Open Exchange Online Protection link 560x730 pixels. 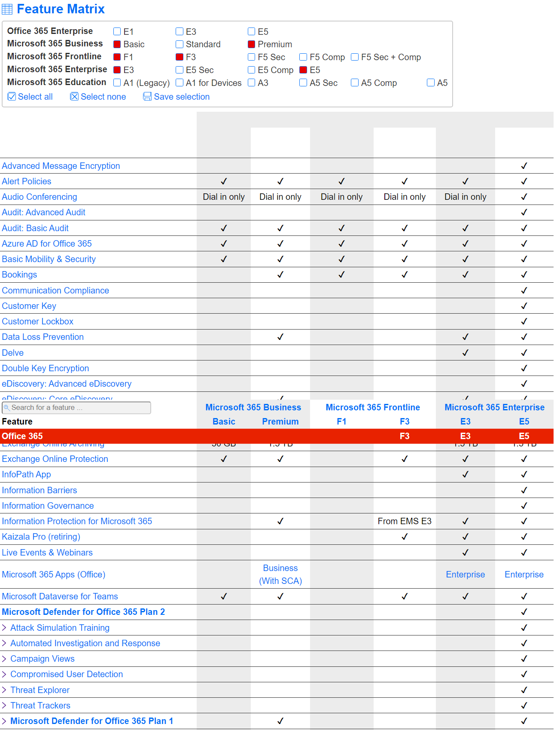tap(55, 459)
